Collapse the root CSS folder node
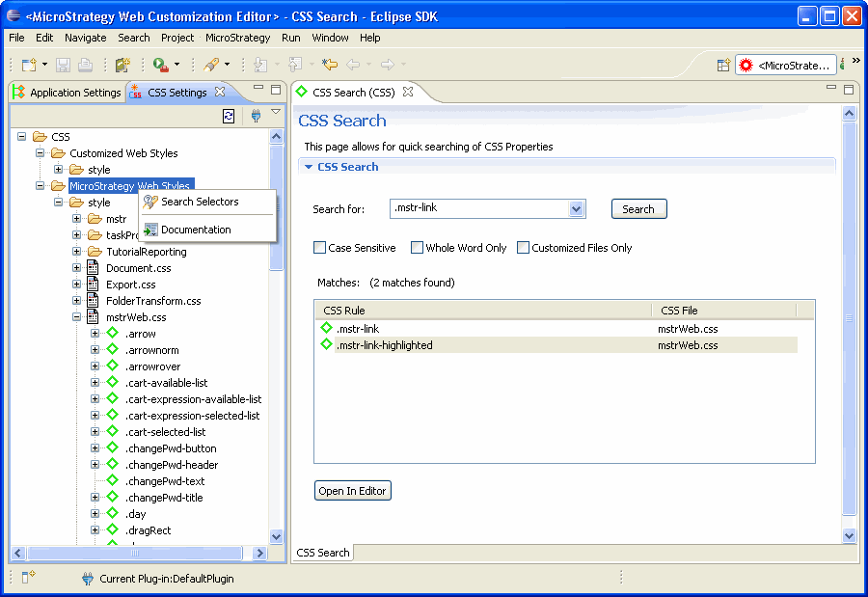Viewport: 868px width, 597px height. [21, 136]
